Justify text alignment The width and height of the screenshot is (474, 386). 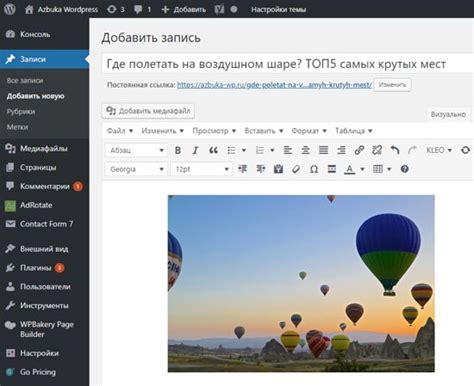pos(323,150)
